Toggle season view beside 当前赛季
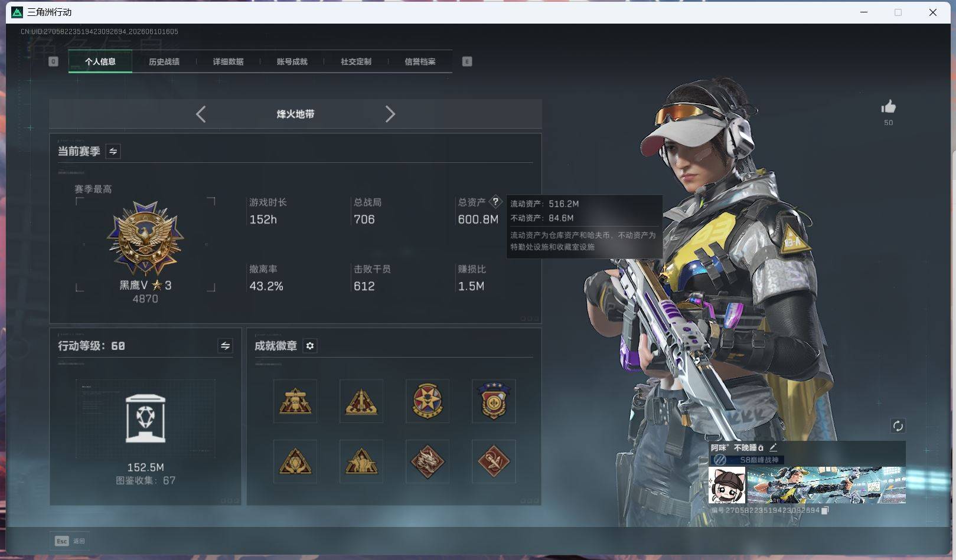The image size is (956, 560). click(x=113, y=152)
